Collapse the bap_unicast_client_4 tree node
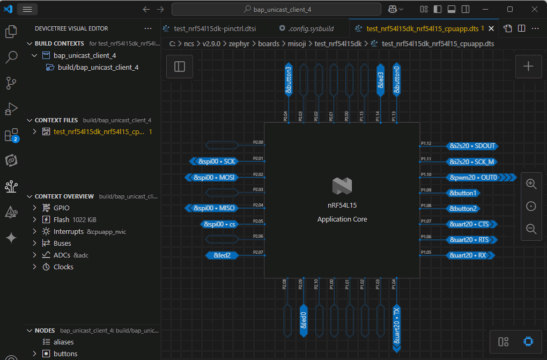The height and width of the screenshot is (360, 547). (x=35, y=55)
